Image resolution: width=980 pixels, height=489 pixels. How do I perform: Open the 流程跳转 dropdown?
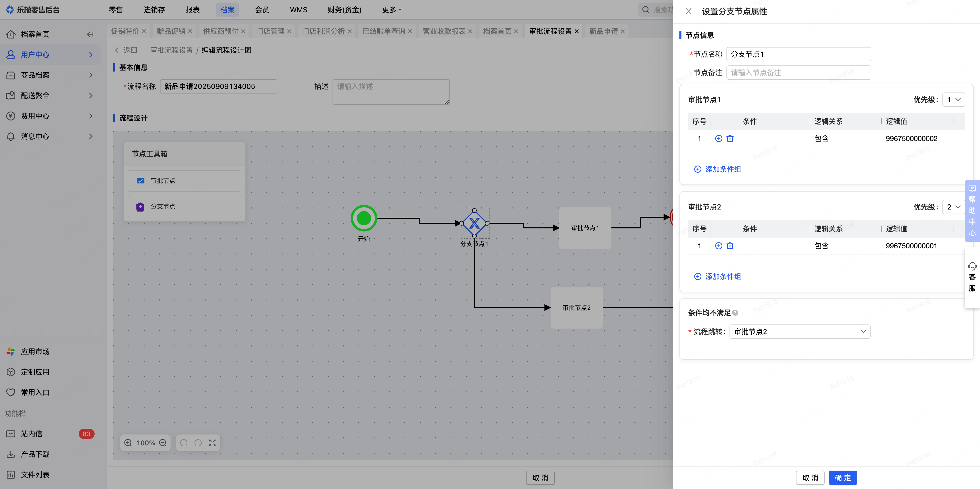(x=799, y=332)
